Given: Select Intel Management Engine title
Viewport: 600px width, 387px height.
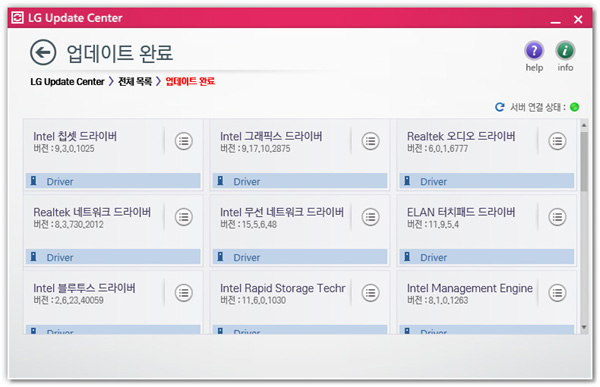Looking at the screenshot, I should point(470,288).
